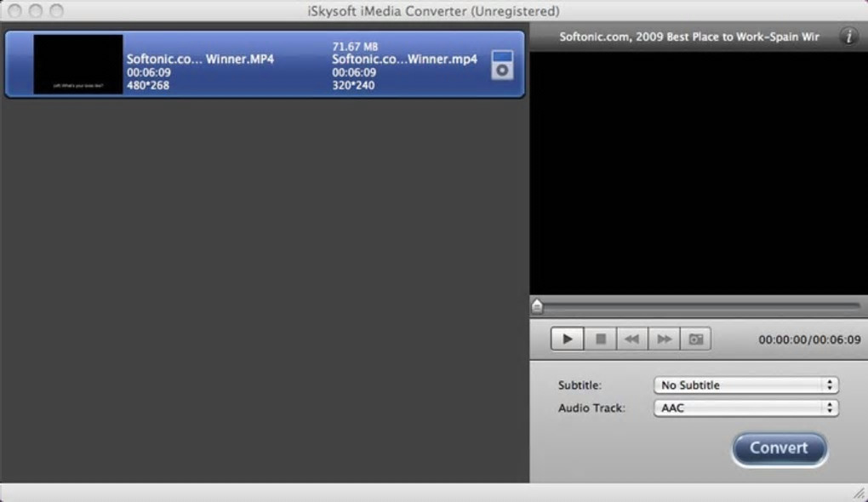Click source file name Softonic.co... Winner.MP4

pyautogui.click(x=200, y=60)
